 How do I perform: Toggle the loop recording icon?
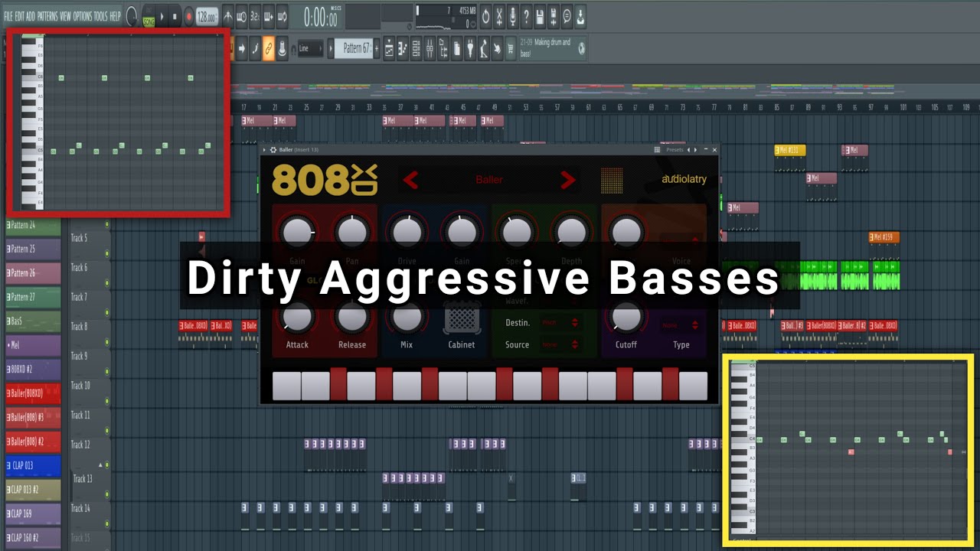[x=282, y=16]
